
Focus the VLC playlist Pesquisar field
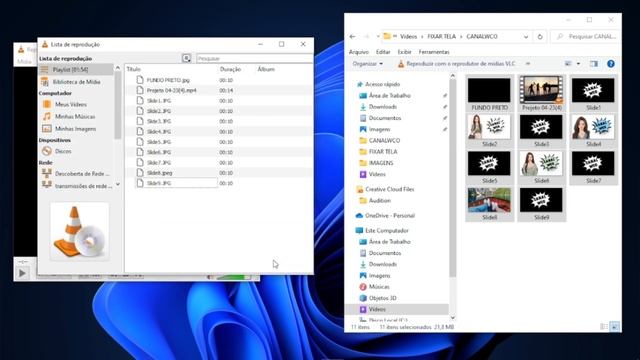(x=254, y=58)
